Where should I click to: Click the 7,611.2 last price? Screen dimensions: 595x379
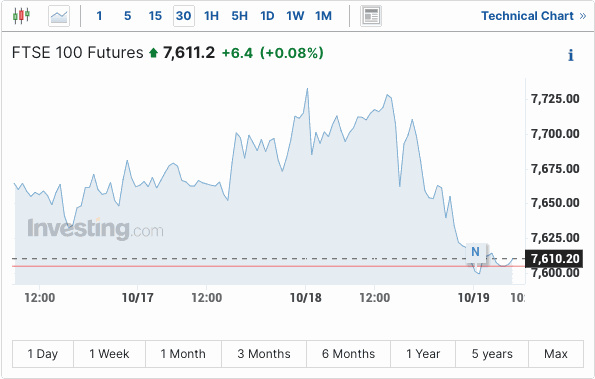(189, 53)
